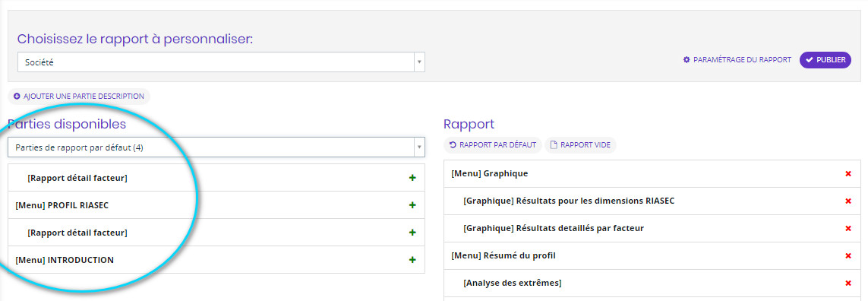Delete the Résultats pour les dimensions RIASEC row

[x=848, y=201]
